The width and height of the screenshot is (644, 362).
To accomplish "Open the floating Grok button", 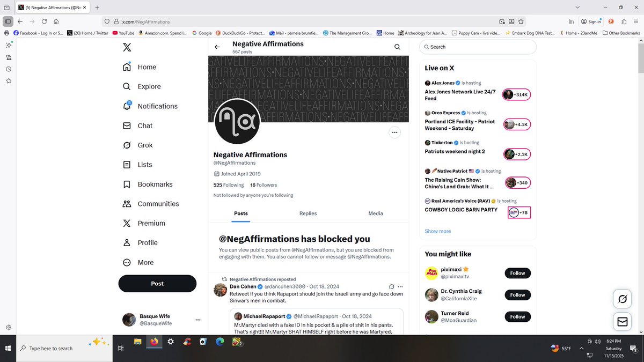I will point(623,299).
